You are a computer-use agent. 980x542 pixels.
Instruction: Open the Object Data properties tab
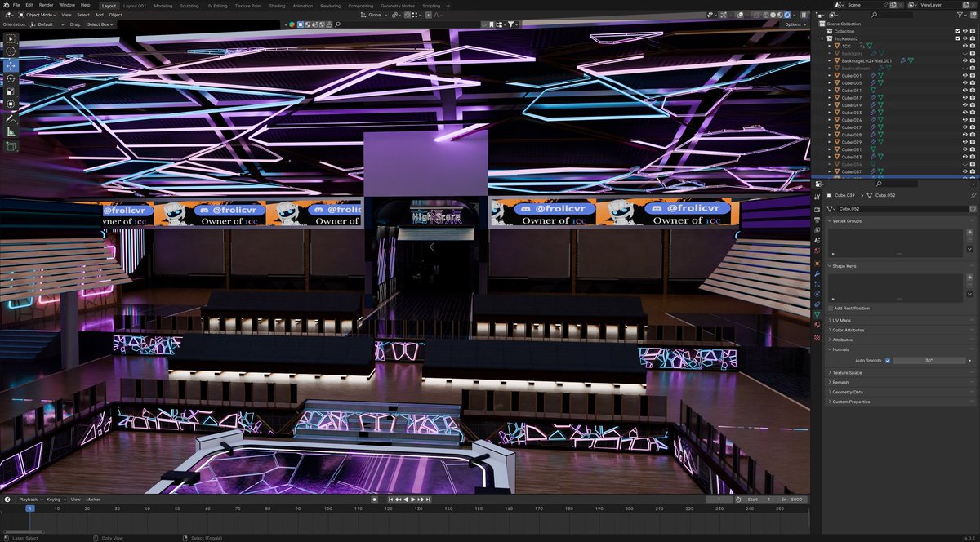817,314
